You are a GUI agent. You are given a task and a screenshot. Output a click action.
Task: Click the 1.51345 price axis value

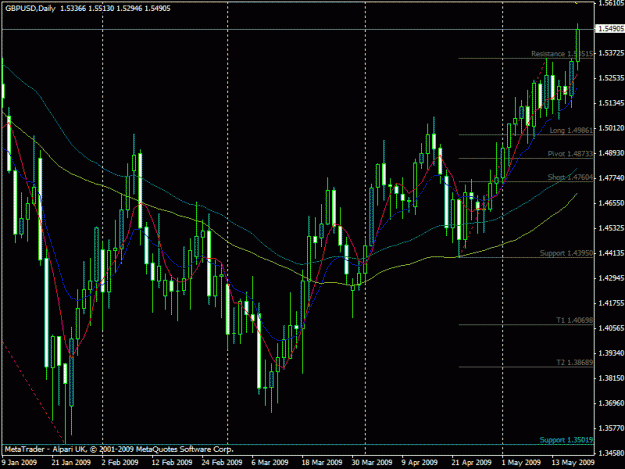coord(611,103)
